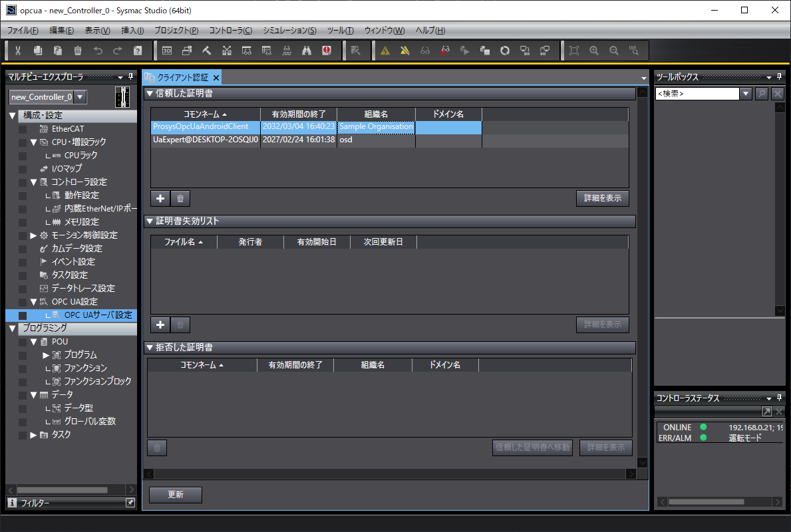
Task: Click the build hammer toolbar icon
Action: [x=207, y=51]
